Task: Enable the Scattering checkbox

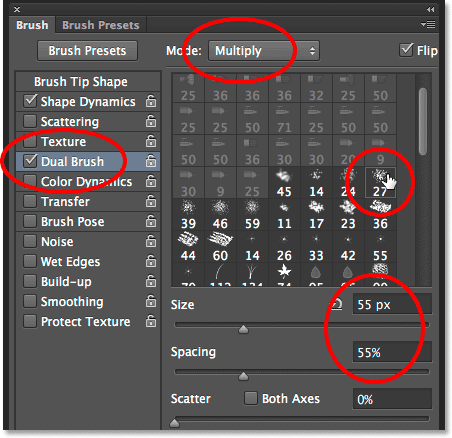Action: click(30, 121)
